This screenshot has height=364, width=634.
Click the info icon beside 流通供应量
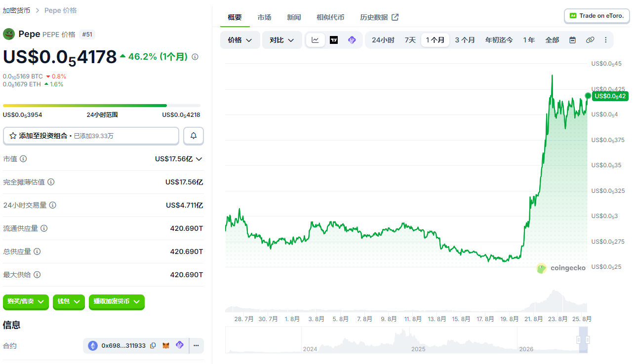(x=44, y=228)
